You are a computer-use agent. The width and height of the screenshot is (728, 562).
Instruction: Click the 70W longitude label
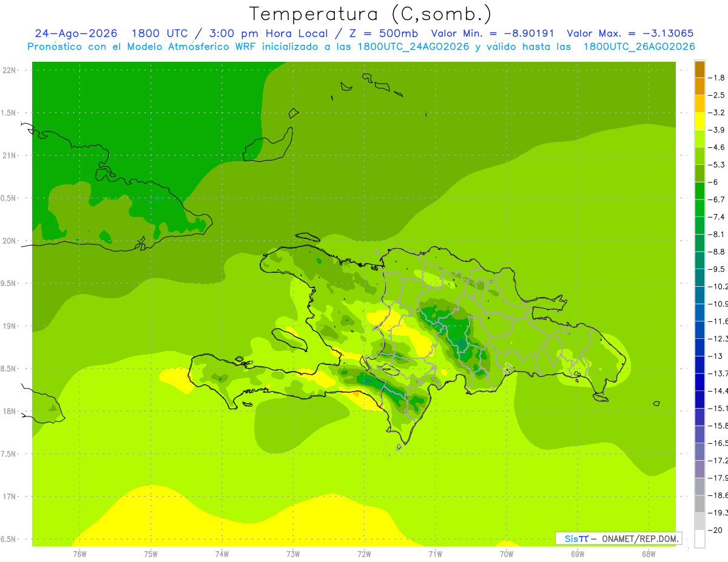(507, 554)
